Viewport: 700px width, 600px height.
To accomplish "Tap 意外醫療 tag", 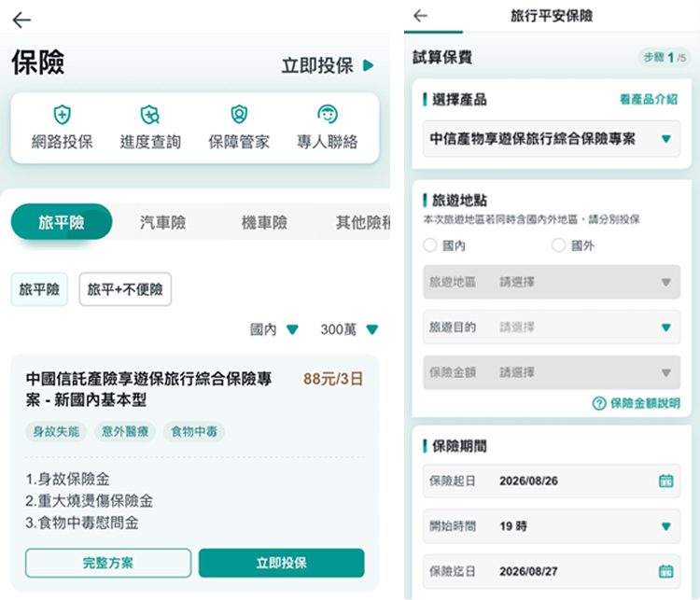I will click(125, 432).
